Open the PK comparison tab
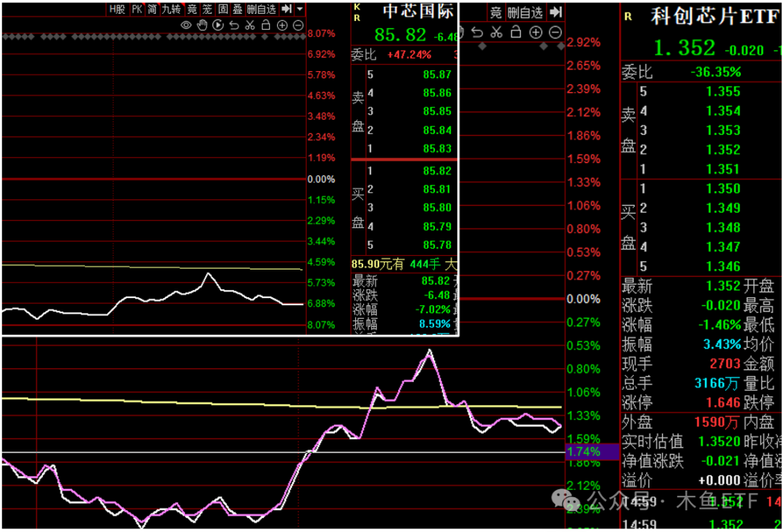 click(137, 9)
